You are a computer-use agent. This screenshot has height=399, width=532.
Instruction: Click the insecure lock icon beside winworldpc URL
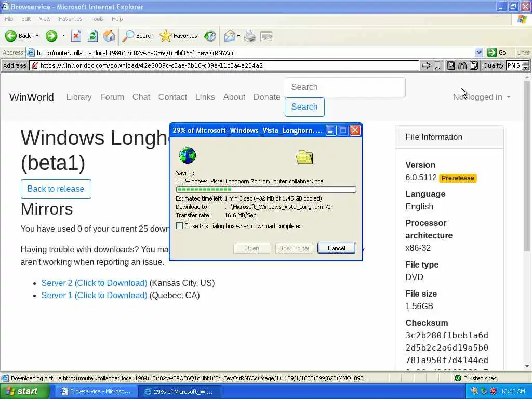pos(35,65)
